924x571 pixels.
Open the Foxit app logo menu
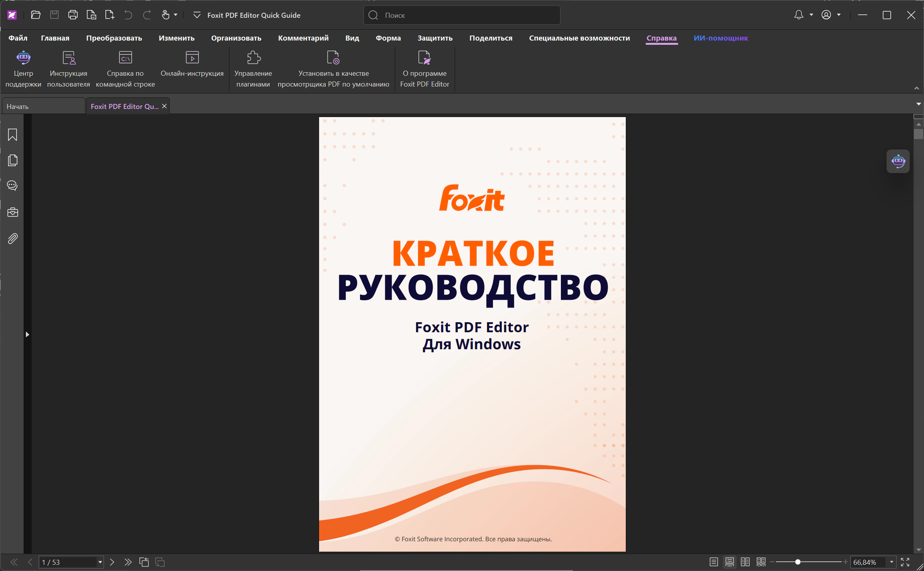click(12, 15)
